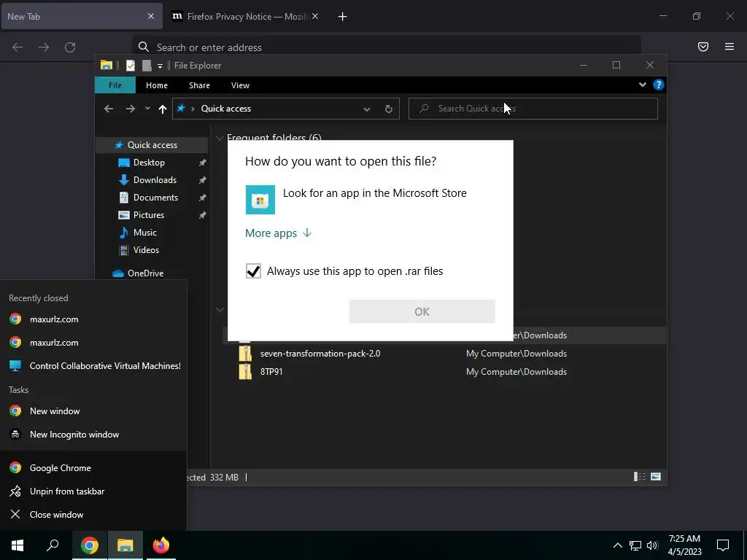Image resolution: width=747 pixels, height=560 pixels.
Task: Collapse the Frequent folders group
Action: coord(220,138)
